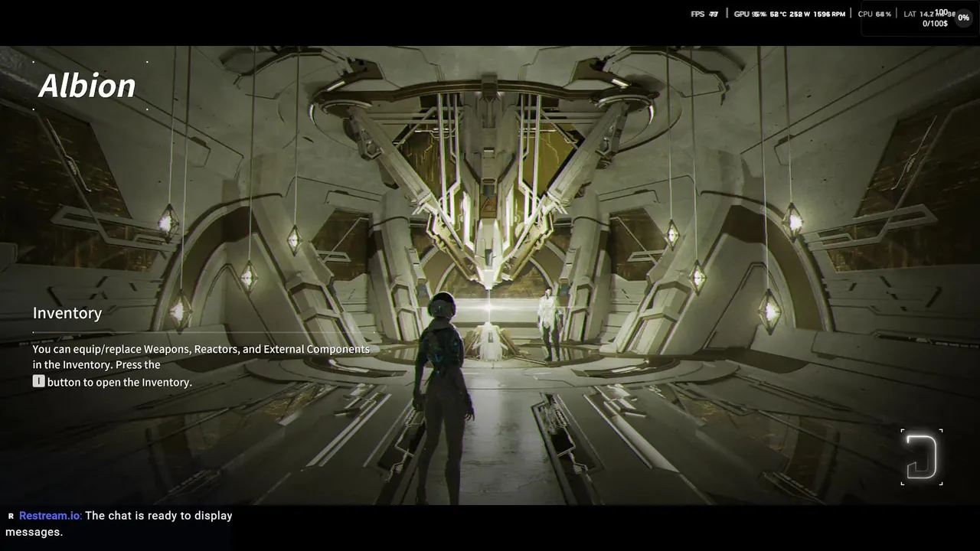Click the GPU usage readout

tap(750, 14)
